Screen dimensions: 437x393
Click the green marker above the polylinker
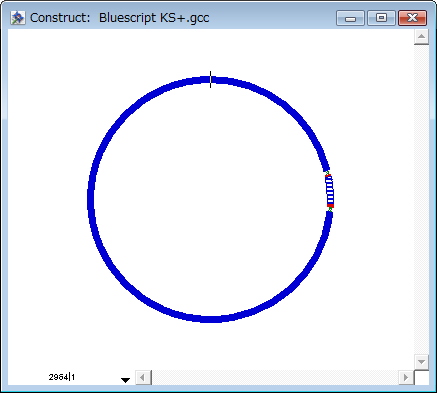(x=327, y=173)
